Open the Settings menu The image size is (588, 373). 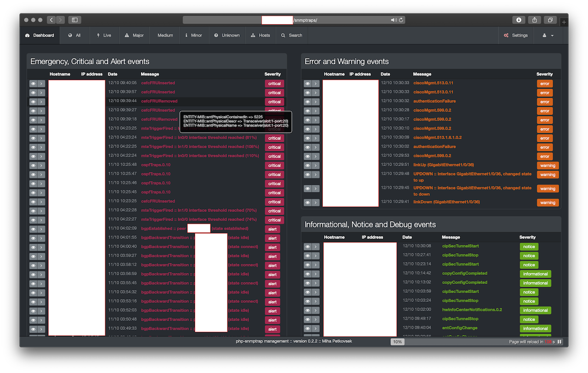coord(515,35)
